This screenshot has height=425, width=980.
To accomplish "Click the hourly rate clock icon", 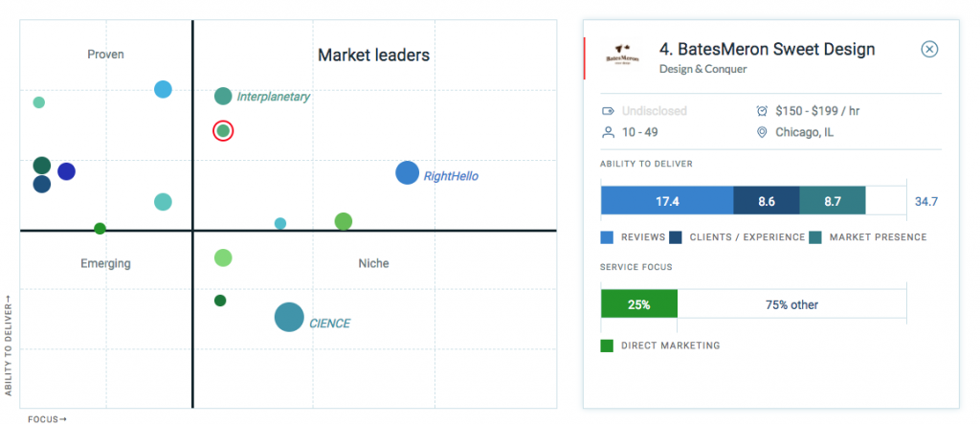I will pos(762,110).
